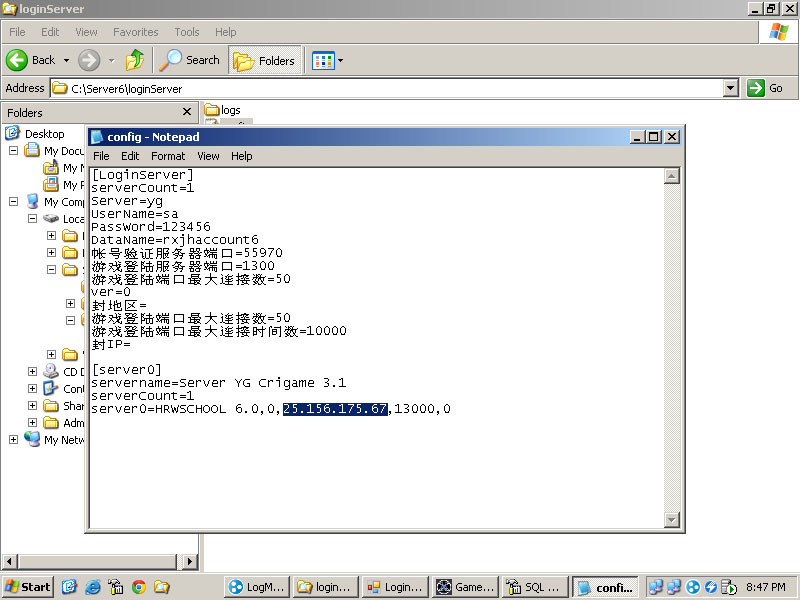Click the Notepad title bar icon
Screen dimensions: 800x600
97,137
